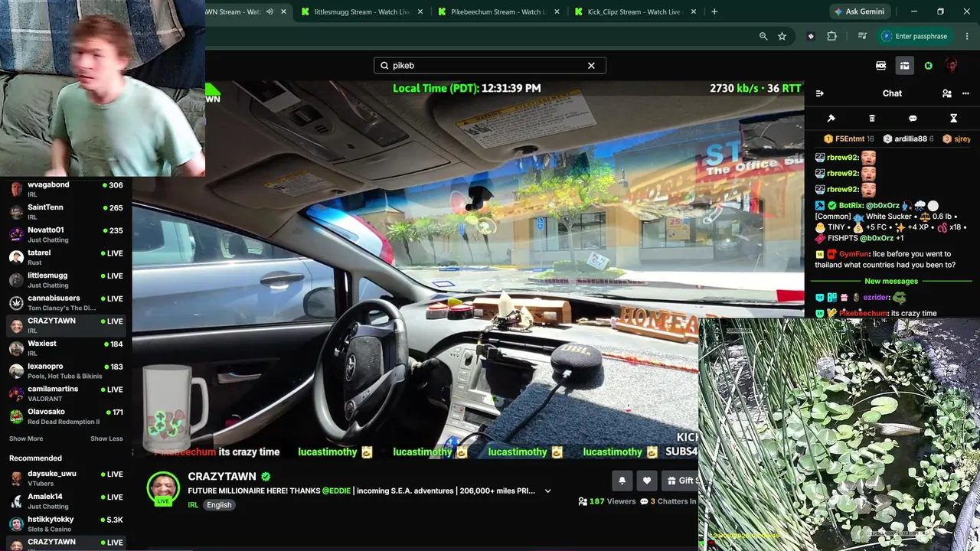This screenshot has height=551, width=980.
Task: Click the pinned extension icon beside Extensions
Action: [x=811, y=36]
